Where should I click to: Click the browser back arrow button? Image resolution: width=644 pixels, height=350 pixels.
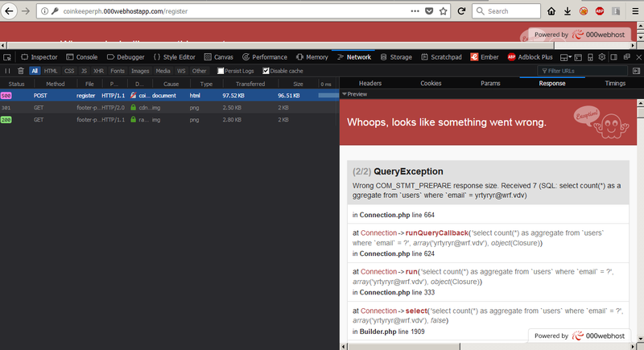click(10, 11)
